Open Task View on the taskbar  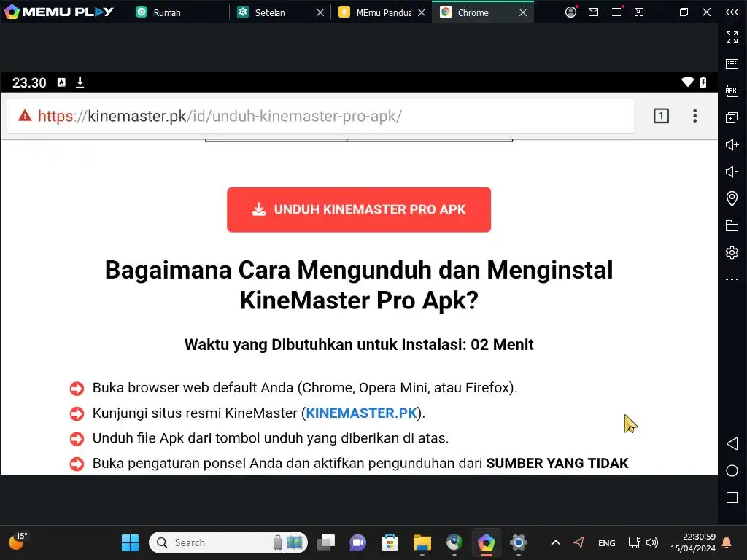click(x=326, y=542)
